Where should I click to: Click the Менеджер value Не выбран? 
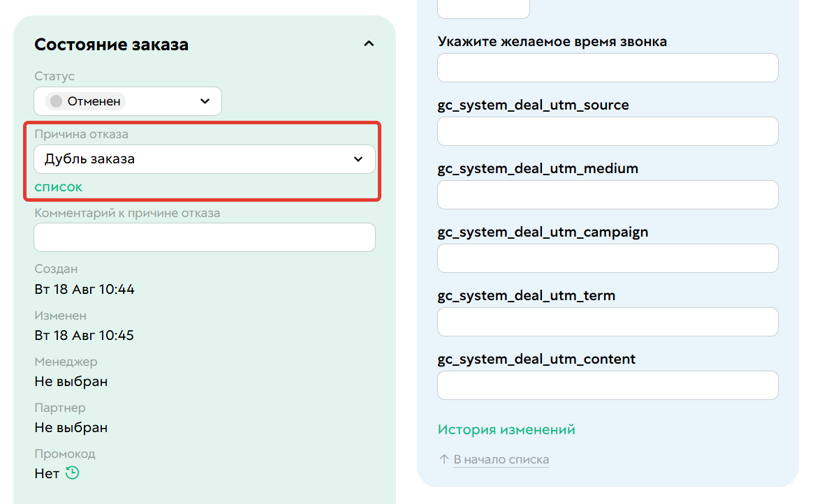coord(71,381)
